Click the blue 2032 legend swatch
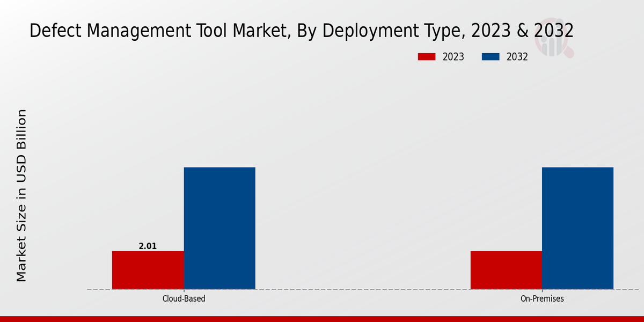644x322 pixels. (x=492, y=57)
